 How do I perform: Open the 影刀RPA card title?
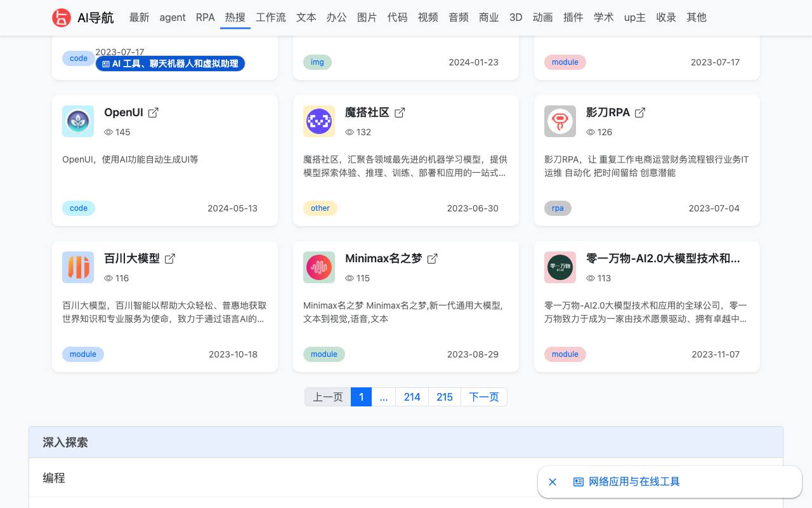[x=608, y=112]
